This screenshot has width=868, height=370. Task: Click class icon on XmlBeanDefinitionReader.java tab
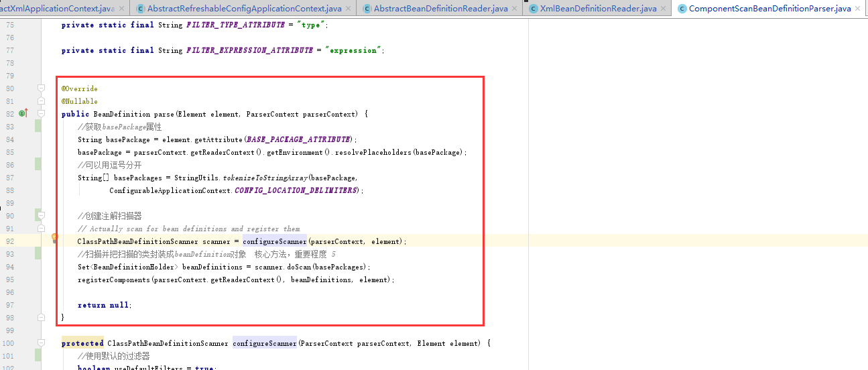(534, 9)
